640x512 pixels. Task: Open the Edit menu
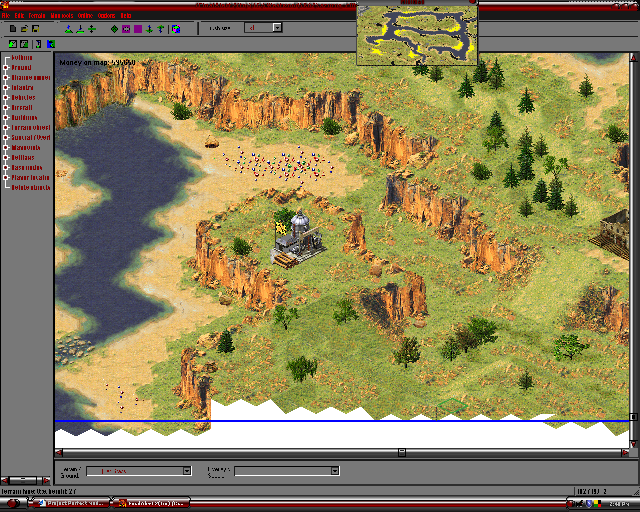pyautogui.click(x=19, y=16)
